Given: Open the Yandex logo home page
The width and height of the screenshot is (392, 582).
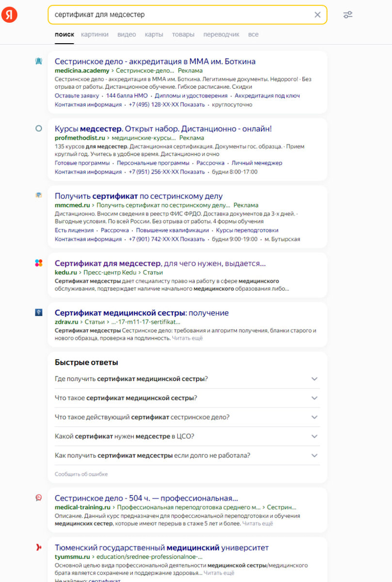Looking at the screenshot, I should pyautogui.click(x=9, y=15).
